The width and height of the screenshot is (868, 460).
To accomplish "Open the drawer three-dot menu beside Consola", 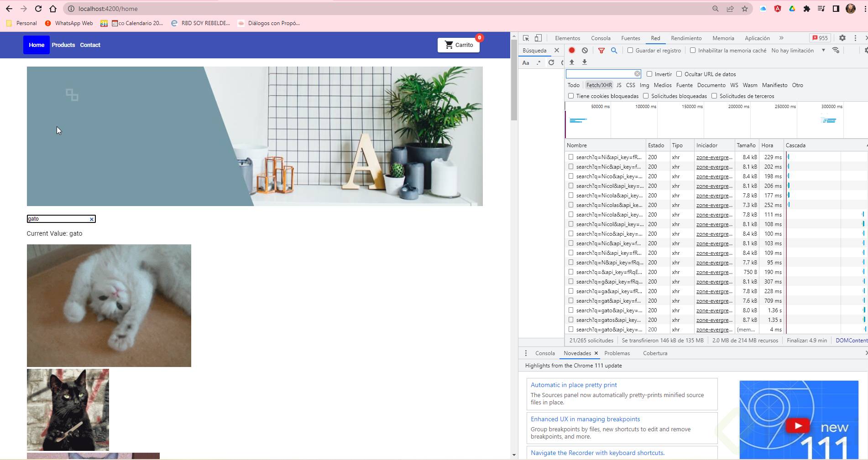I will (x=526, y=353).
